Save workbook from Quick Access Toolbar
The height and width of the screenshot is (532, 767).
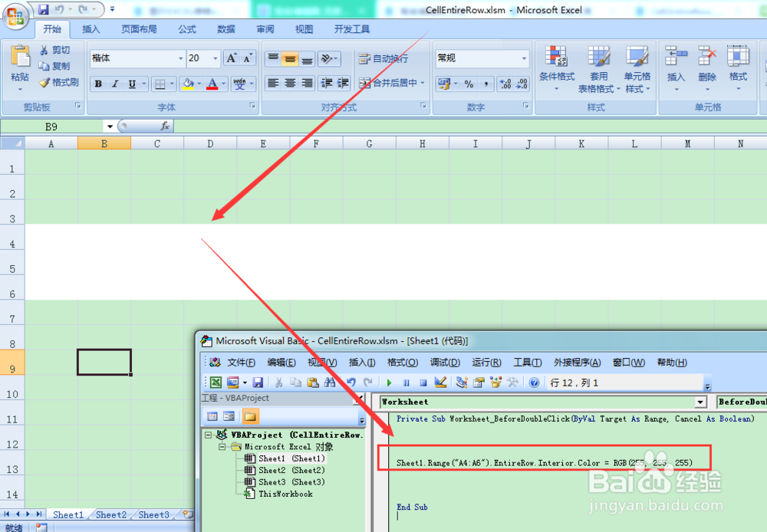(x=43, y=9)
